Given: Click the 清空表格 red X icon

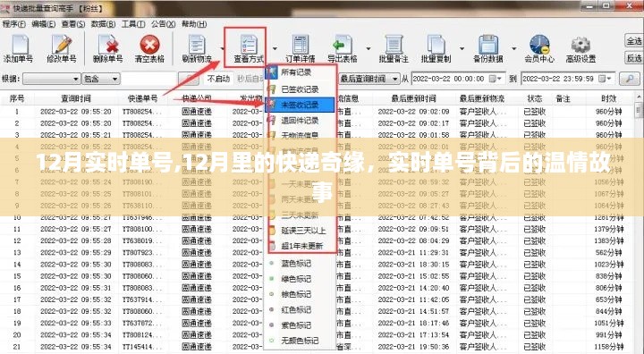Looking at the screenshot, I should pyautogui.click(x=149, y=48).
